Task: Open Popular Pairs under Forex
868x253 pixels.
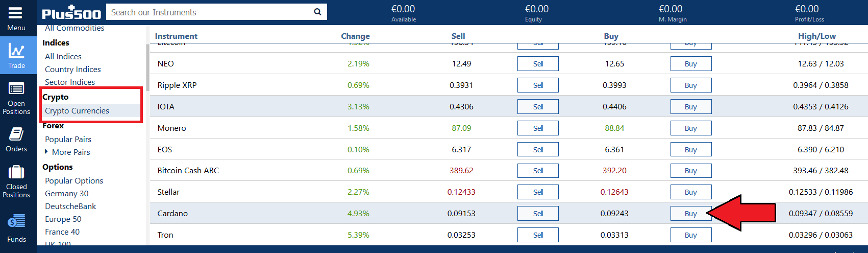Action: pos(68,139)
